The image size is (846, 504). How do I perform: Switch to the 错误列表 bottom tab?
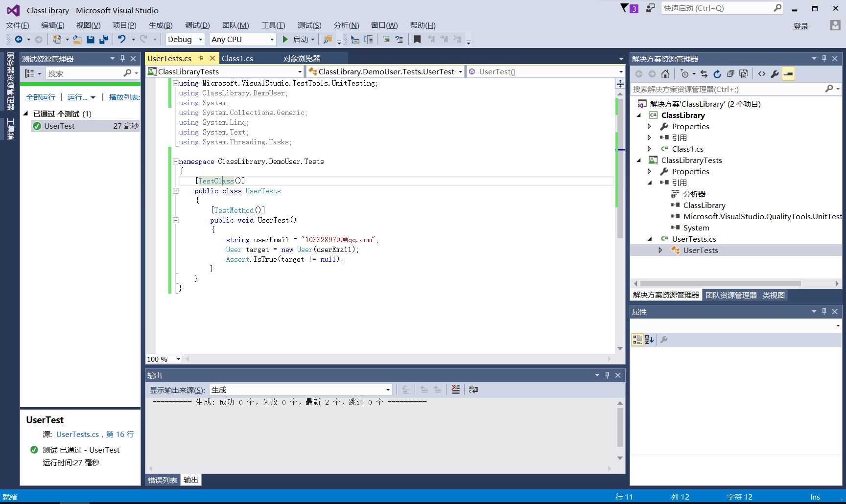click(x=163, y=480)
